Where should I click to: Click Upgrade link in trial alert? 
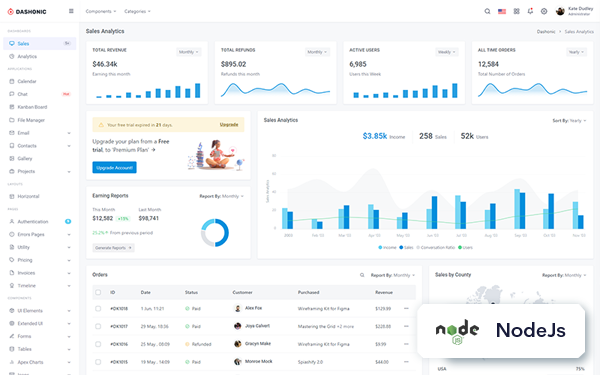229,124
